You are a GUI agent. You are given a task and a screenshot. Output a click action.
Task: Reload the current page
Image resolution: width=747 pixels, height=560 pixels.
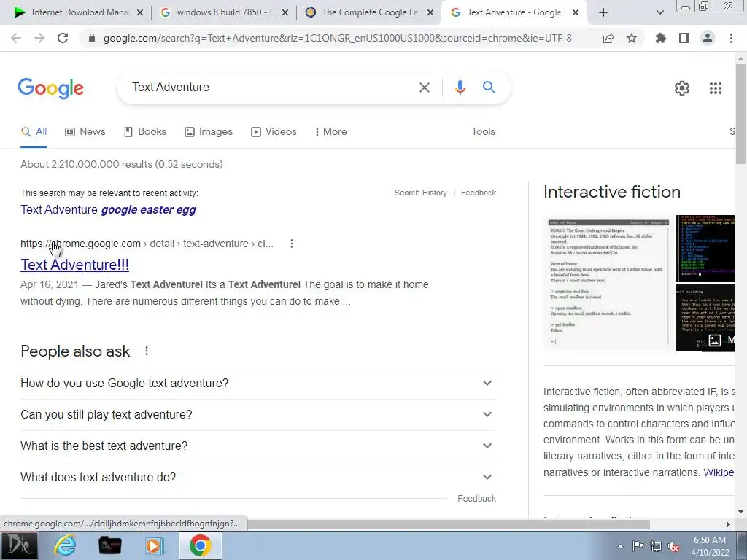click(x=63, y=38)
